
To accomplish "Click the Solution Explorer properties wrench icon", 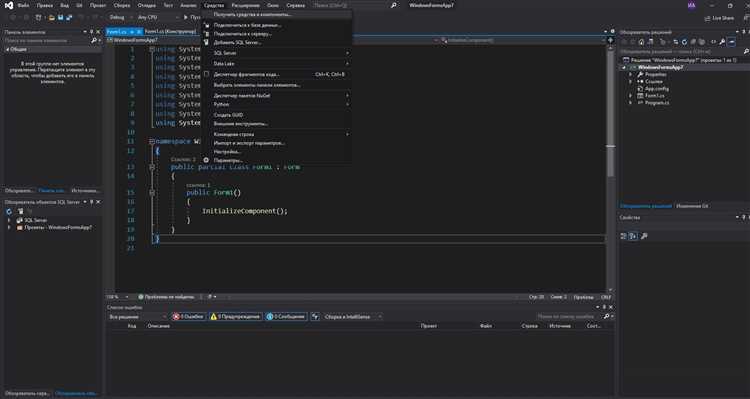I will [x=722, y=42].
